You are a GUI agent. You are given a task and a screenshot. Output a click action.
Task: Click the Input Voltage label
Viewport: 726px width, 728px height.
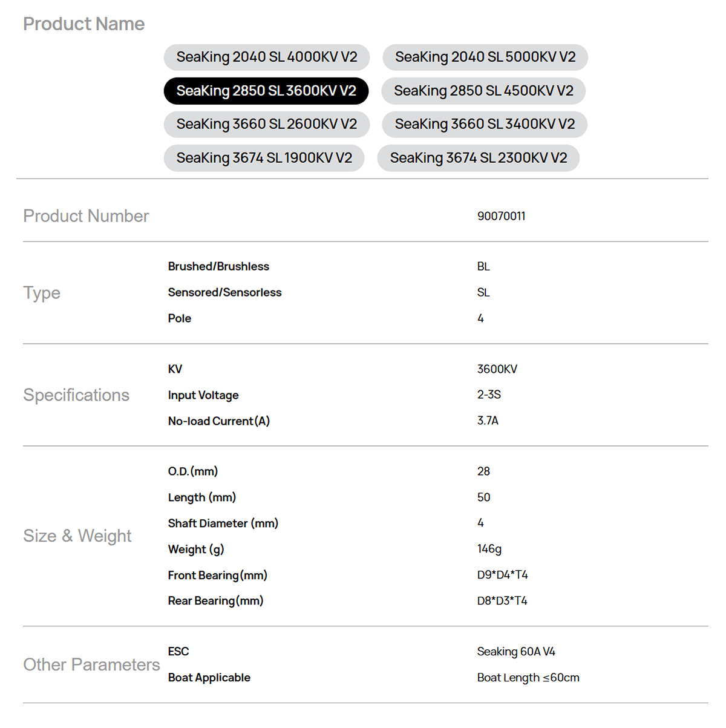click(x=203, y=395)
